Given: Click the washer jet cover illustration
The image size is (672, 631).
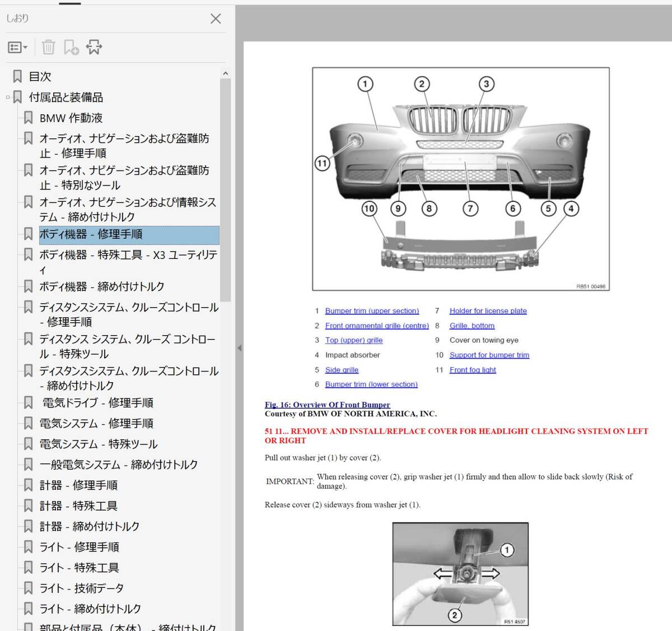Looking at the screenshot, I should pos(460,574).
